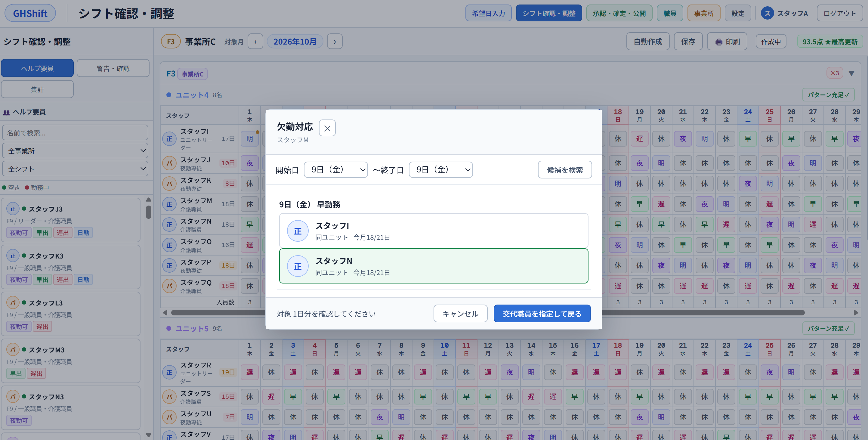Select the ヘルプ要員 side tab

point(37,68)
